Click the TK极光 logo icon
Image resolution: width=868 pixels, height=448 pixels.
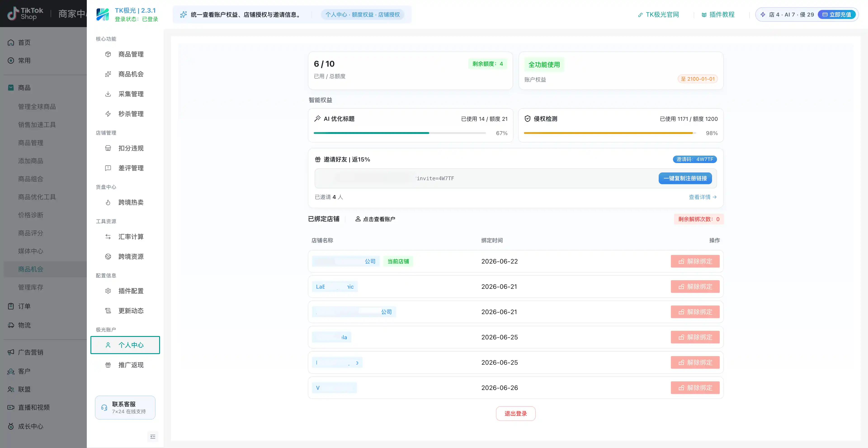tap(102, 14)
